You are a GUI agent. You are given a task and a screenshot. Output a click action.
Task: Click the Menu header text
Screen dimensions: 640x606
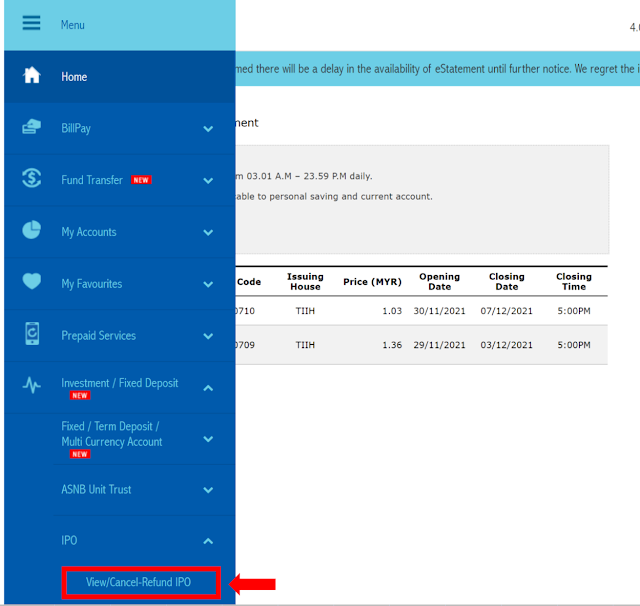(x=73, y=25)
